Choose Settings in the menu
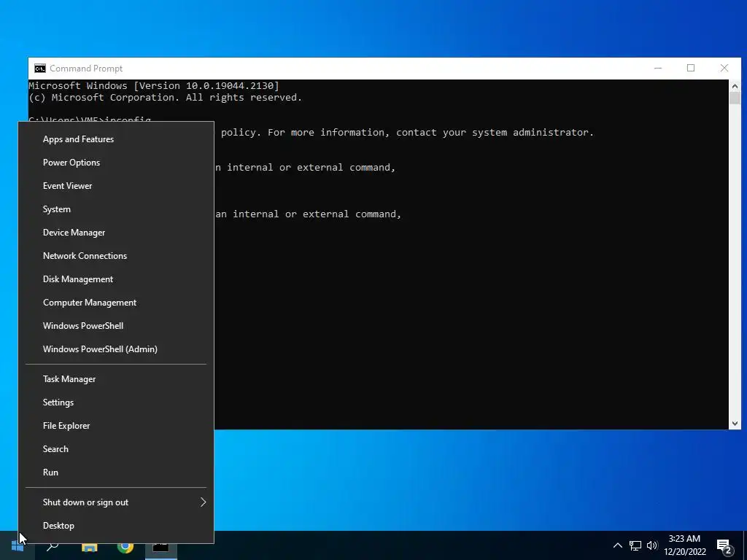The image size is (747, 560). 116,402
